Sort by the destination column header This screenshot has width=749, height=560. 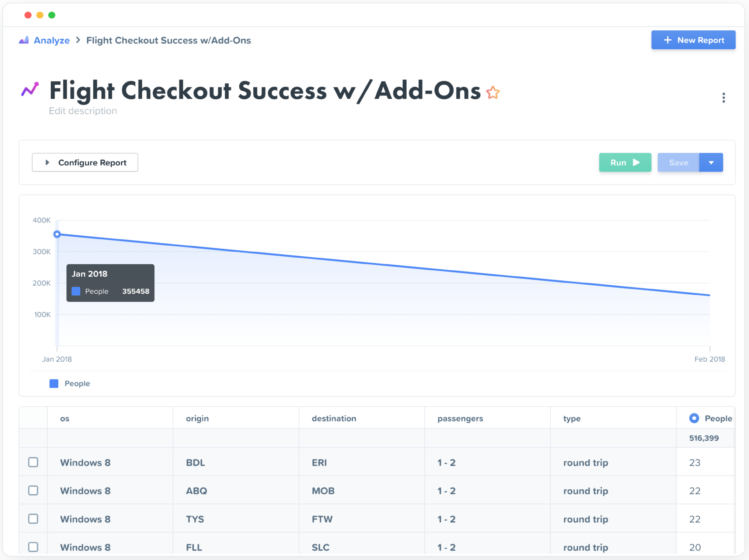tap(334, 418)
